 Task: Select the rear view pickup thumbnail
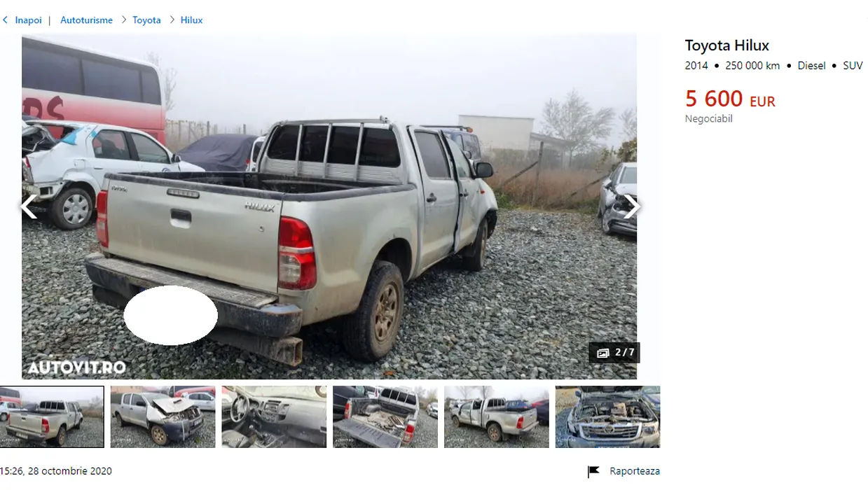[x=52, y=417]
